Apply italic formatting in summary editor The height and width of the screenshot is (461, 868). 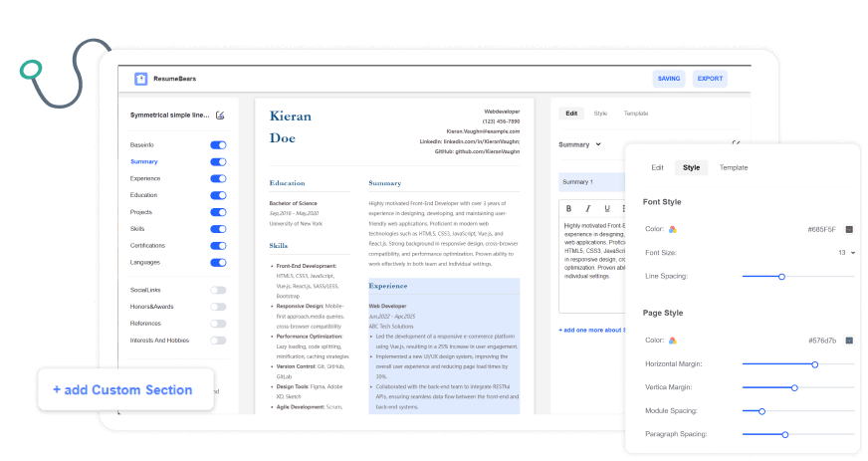[587, 209]
